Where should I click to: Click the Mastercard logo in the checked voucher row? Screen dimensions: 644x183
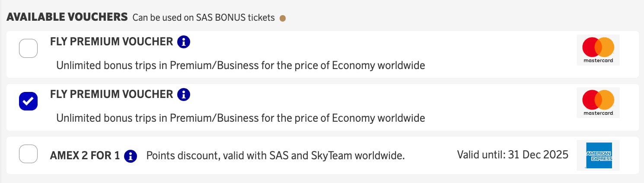[x=598, y=103]
